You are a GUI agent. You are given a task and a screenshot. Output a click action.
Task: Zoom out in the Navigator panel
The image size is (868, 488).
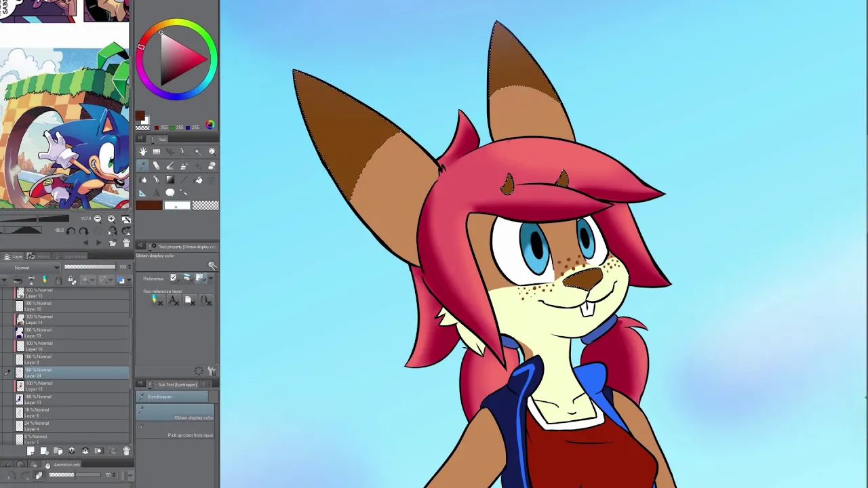click(98, 219)
